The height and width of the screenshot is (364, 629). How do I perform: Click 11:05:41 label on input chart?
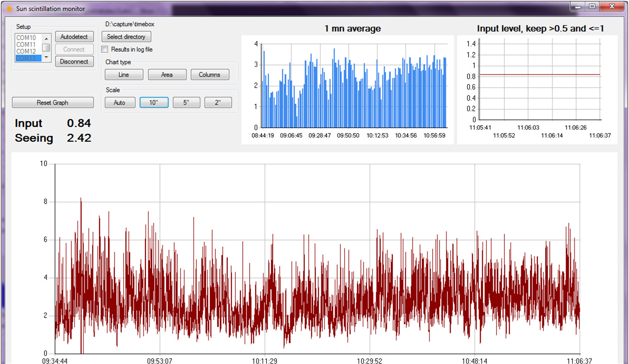pos(480,127)
